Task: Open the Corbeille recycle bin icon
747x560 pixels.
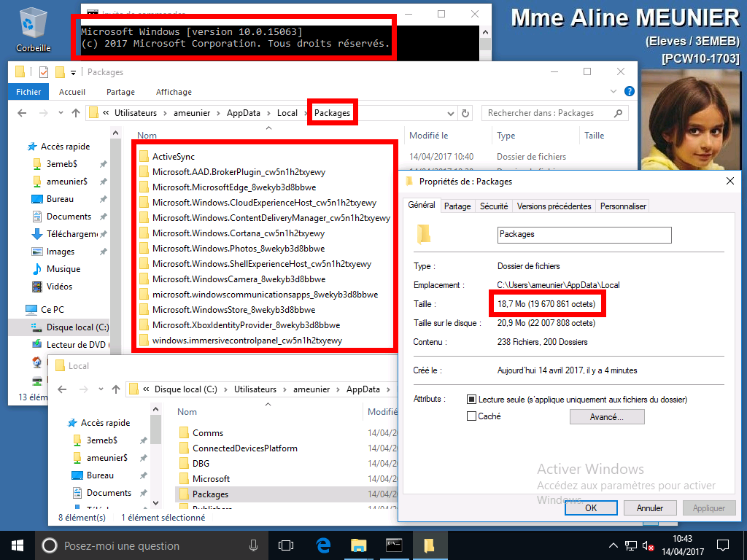Action: [x=33, y=29]
